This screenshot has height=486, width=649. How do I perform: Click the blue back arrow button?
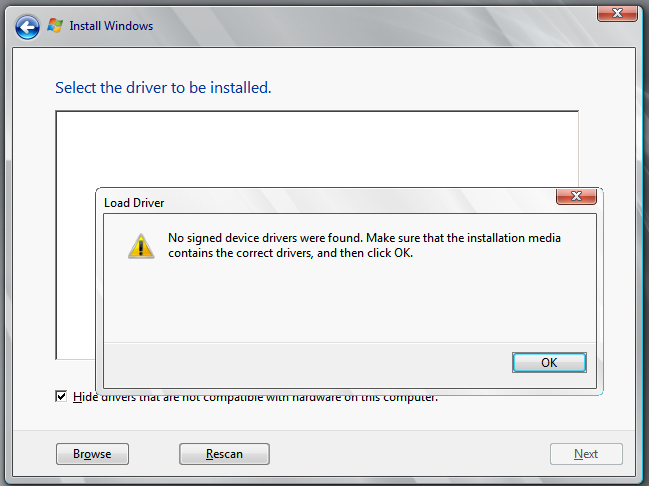click(x=27, y=26)
